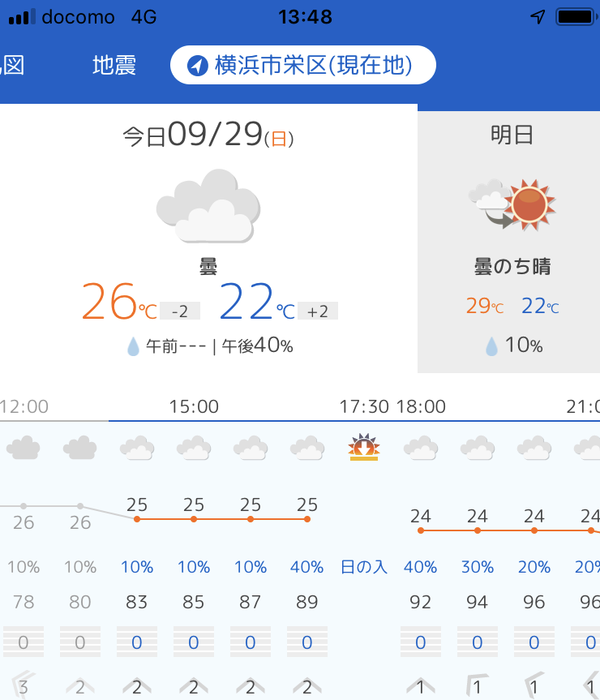Tap today's low temperature, 22℃
This screenshot has height=700, width=600.
click(x=257, y=302)
